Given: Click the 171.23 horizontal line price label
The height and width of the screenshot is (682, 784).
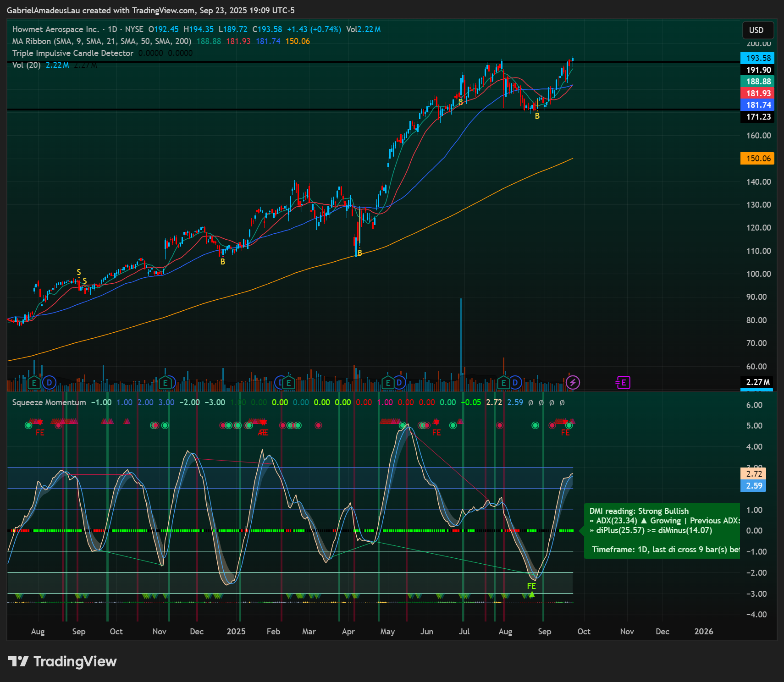Looking at the screenshot, I should pyautogui.click(x=757, y=117).
